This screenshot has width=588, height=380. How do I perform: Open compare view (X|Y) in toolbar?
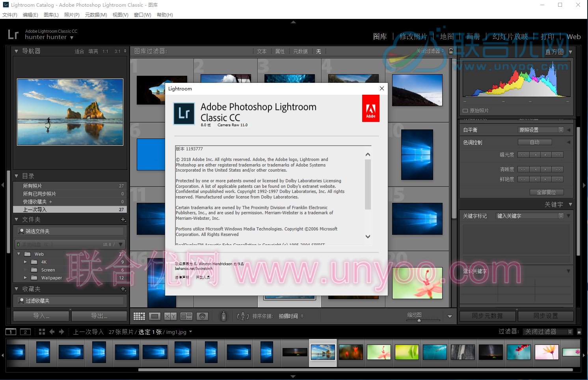click(170, 316)
